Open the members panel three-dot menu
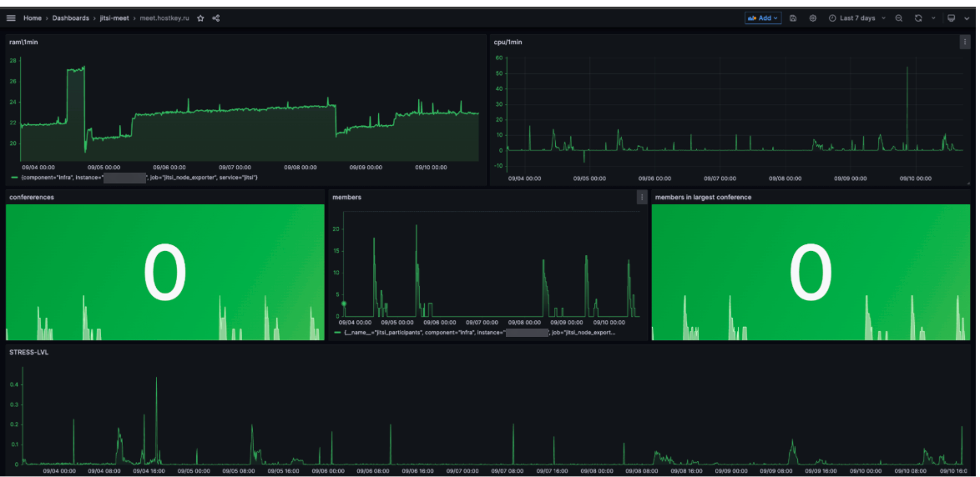Screen dimensions: 980x477 [642, 198]
